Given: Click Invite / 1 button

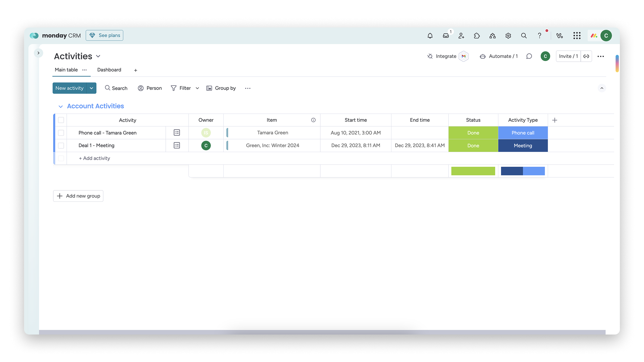Looking at the screenshot, I should tap(568, 56).
